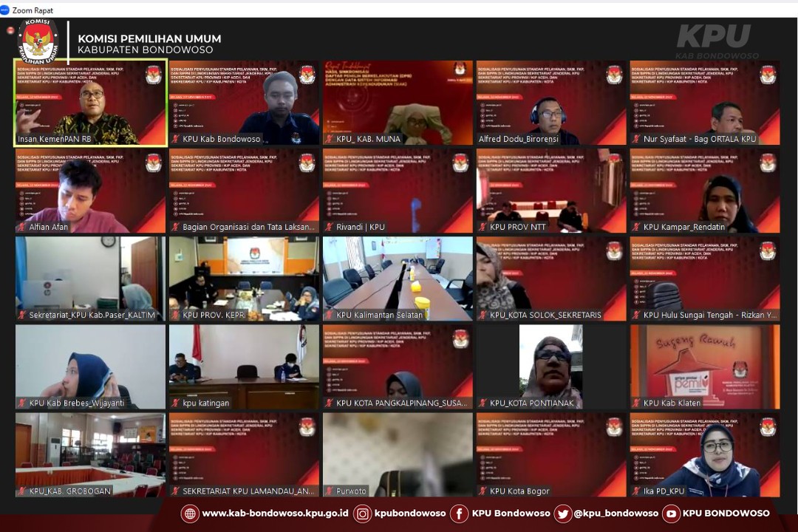This screenshot has width=798, height=532.
Task: Click the Facebook icon in footer
Action: pos(459,514)
